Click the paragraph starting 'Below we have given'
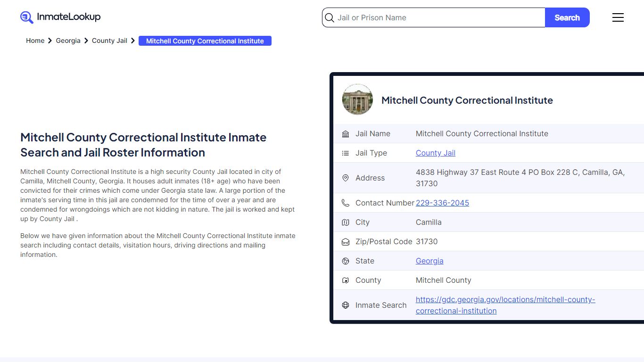This screenshot has width=644, height=362. [158, 245]
